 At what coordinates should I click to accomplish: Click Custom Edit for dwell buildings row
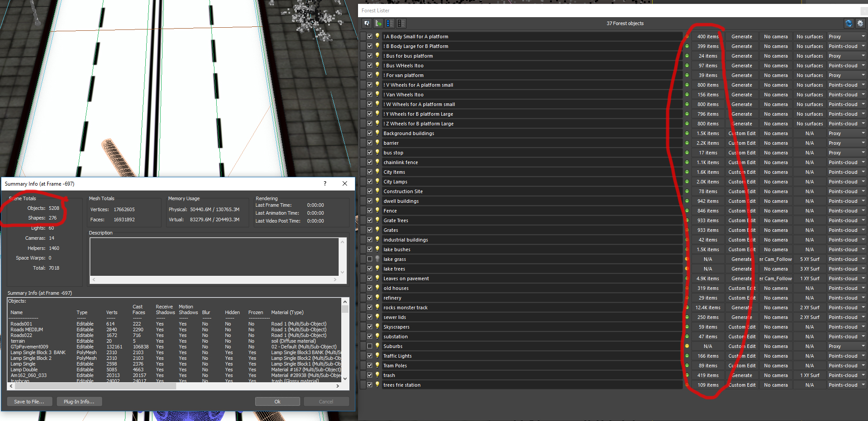pos(742,201)
